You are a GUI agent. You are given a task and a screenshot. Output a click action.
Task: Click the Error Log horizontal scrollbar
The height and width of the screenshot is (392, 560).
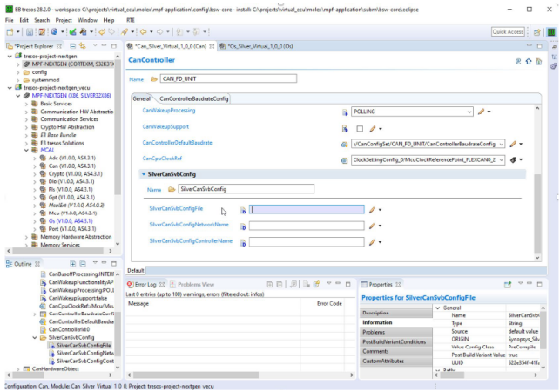point(196,375)
